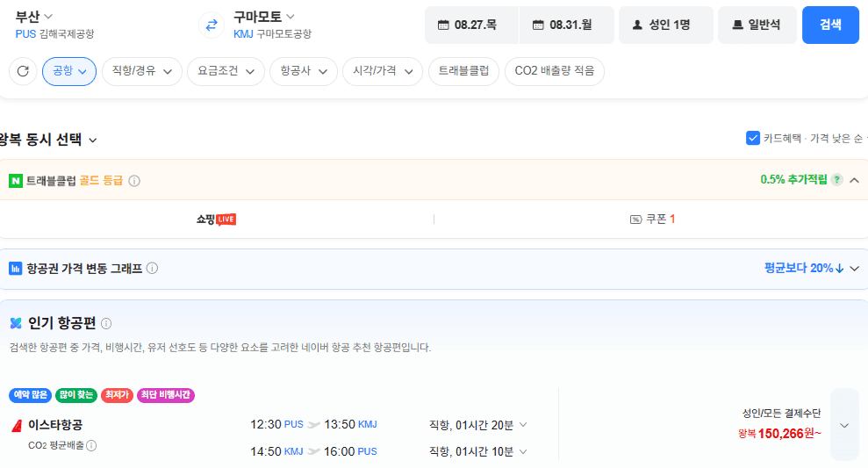Click the 최저가 tag
Image resolution: width=868 pixels, height=468 pixels.
point(117,395)
